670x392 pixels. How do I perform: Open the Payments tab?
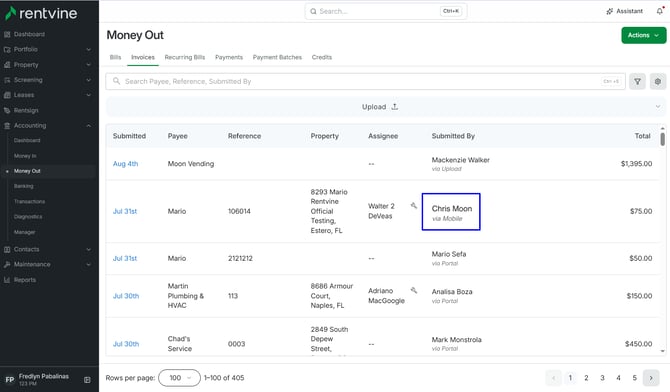(229, 57)
